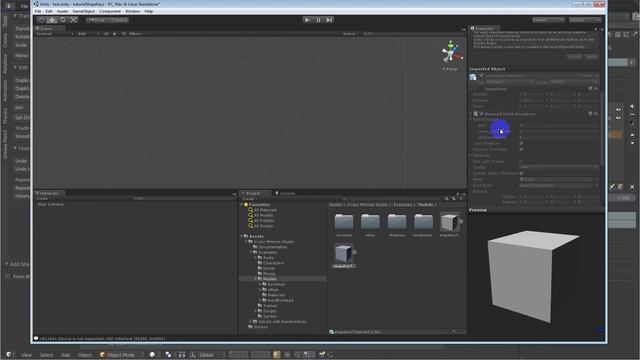This screenshot has height=360, width=640.
Task: Collapse the Assets root folder
Action: [x=241, y=236]
